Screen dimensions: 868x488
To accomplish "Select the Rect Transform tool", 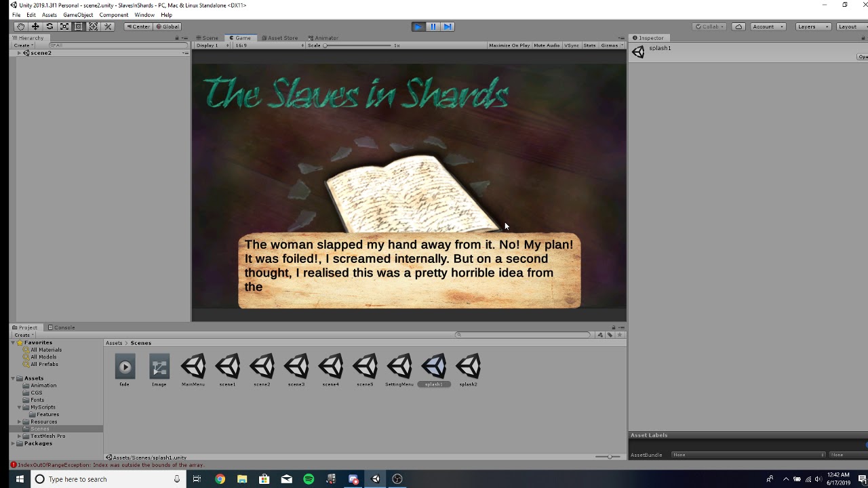I will [78, 26].
